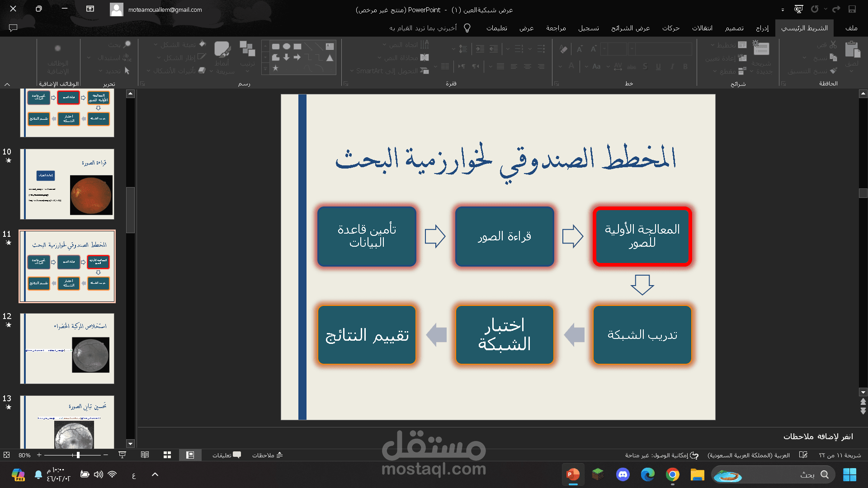The image size is (868, 488).
Task: Click the Comments (تعليقات) status bar button
Action: pyautogui.click(x=227, y=455)
